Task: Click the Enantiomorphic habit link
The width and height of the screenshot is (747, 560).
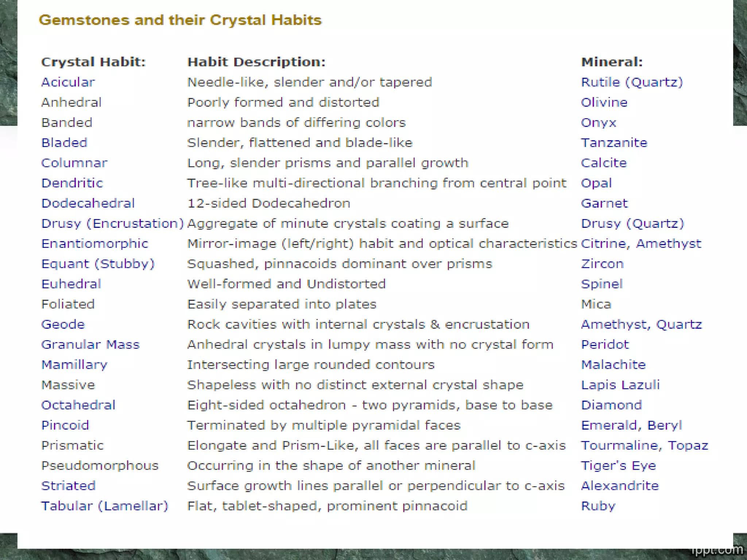Action: tap(95, 244)
